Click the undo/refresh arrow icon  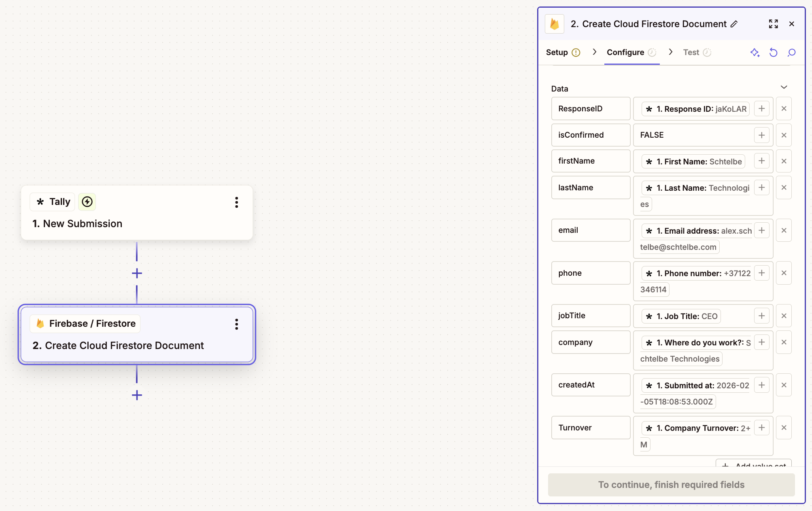773,53
